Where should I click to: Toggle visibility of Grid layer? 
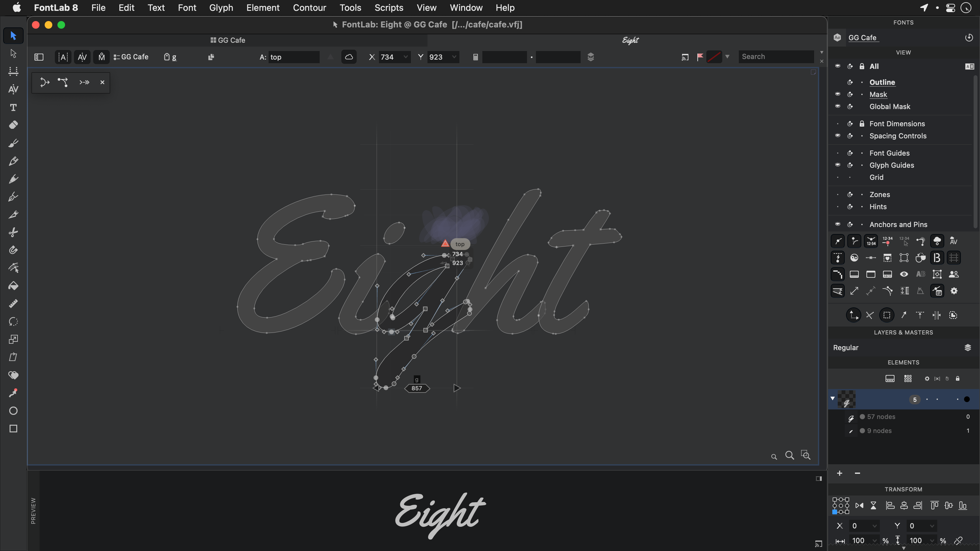tap(837, 177)
